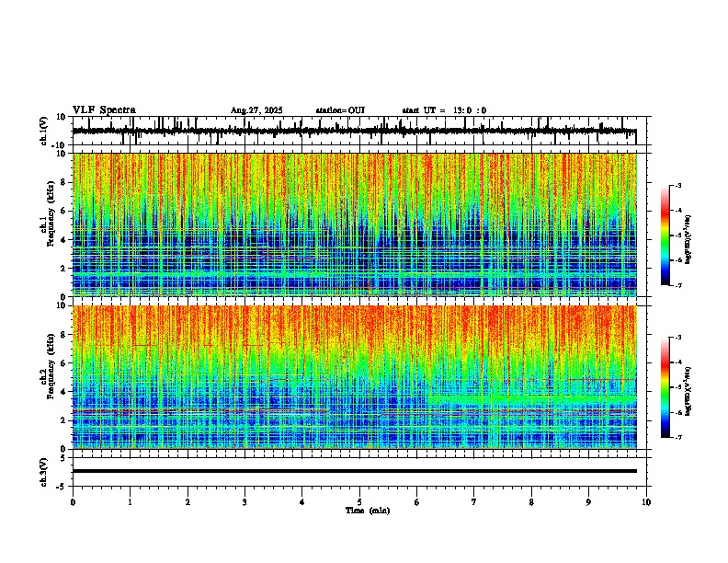The image size is (728, 563).
Task: Click the ch.2 spectrogram color scale bar
Action: point(665,387)
